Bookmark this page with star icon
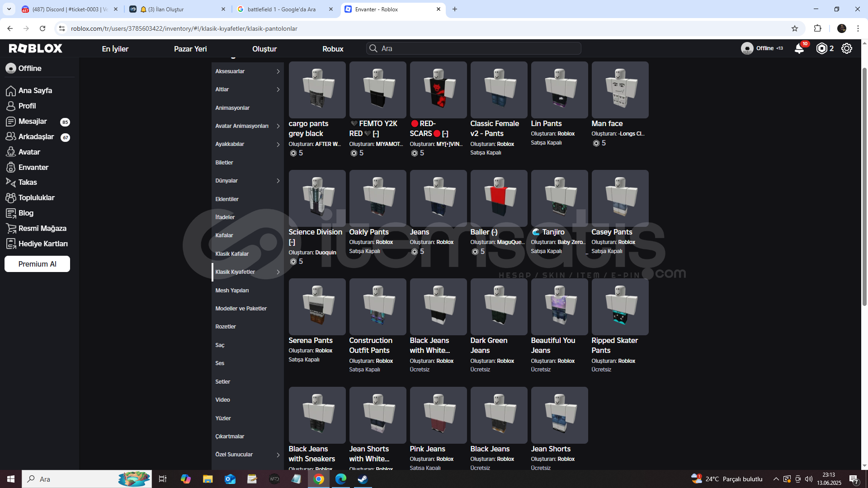 [795, 28]
